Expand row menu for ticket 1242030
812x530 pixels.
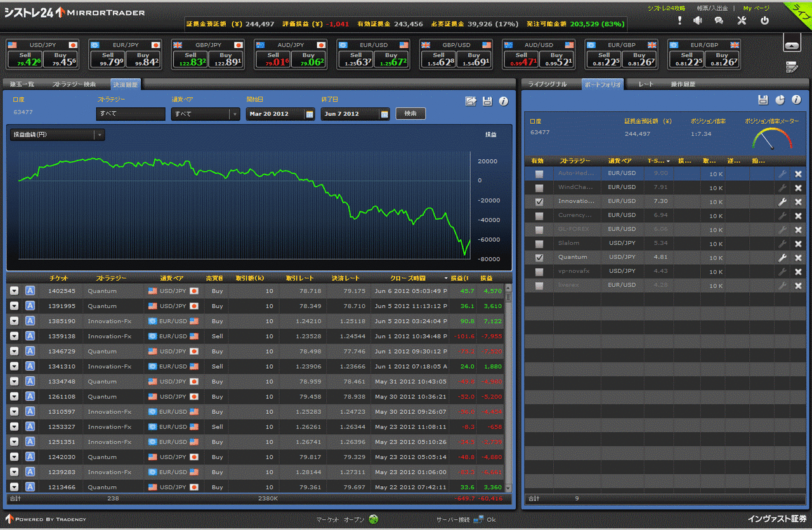coord(14,457)
